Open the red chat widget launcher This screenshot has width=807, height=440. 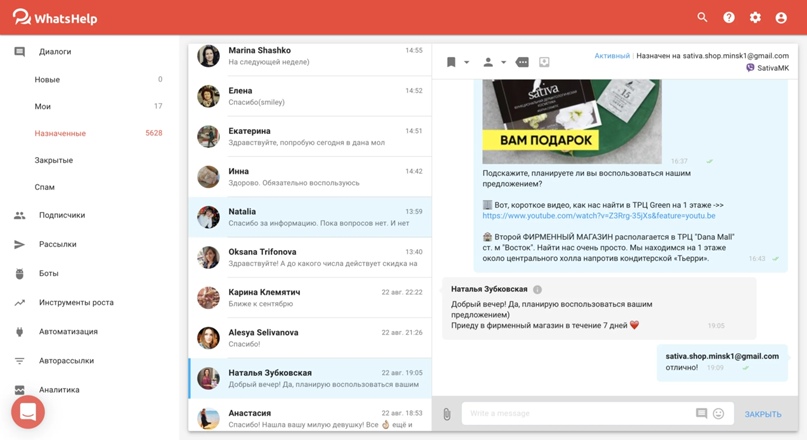[28, 411]
